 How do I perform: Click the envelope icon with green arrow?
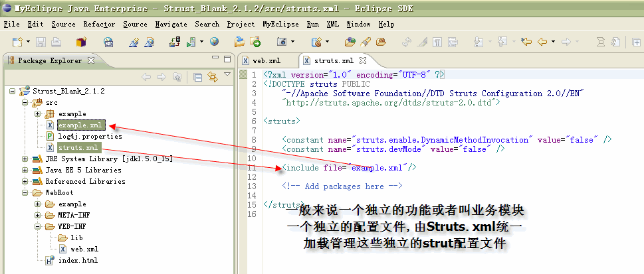pyautogui.click(x=255, y=42)
